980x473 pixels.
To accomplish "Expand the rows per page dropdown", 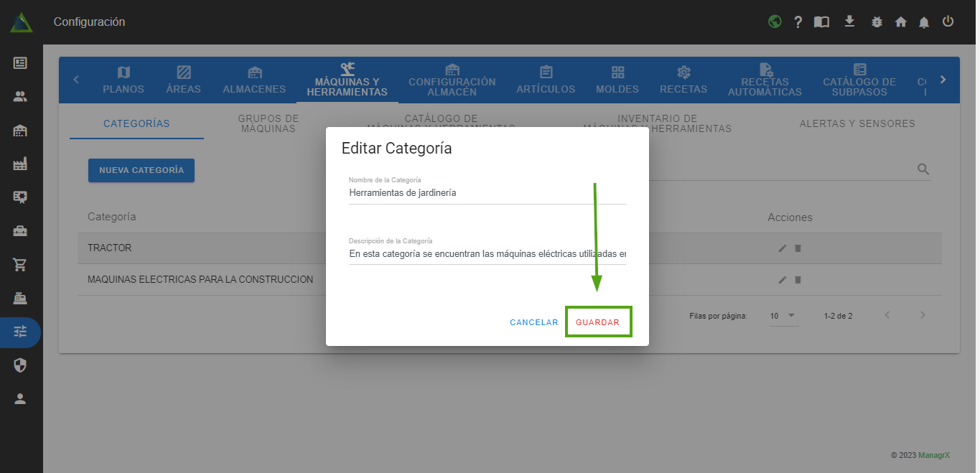I will coord(783,316).
